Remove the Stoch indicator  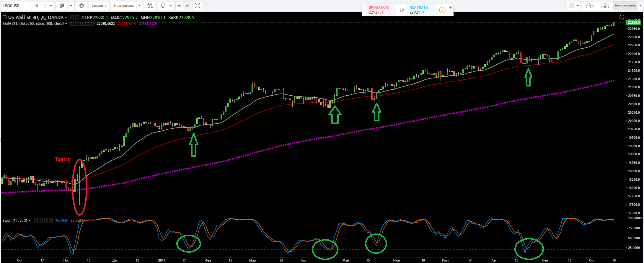[x=51, y=220]
